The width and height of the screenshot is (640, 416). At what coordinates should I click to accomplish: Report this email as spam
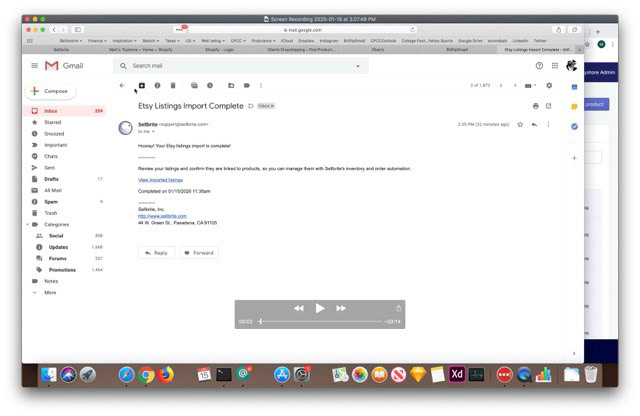[157, 85]
